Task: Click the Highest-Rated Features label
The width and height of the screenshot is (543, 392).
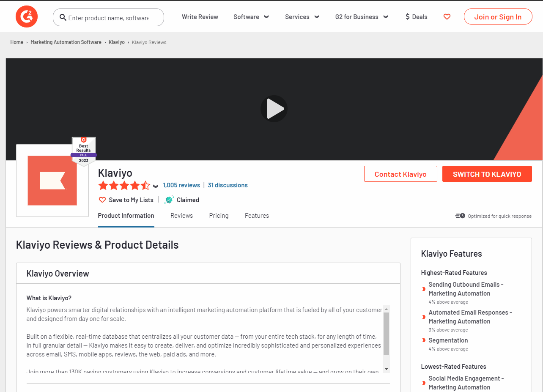Action: pos(454,273)
